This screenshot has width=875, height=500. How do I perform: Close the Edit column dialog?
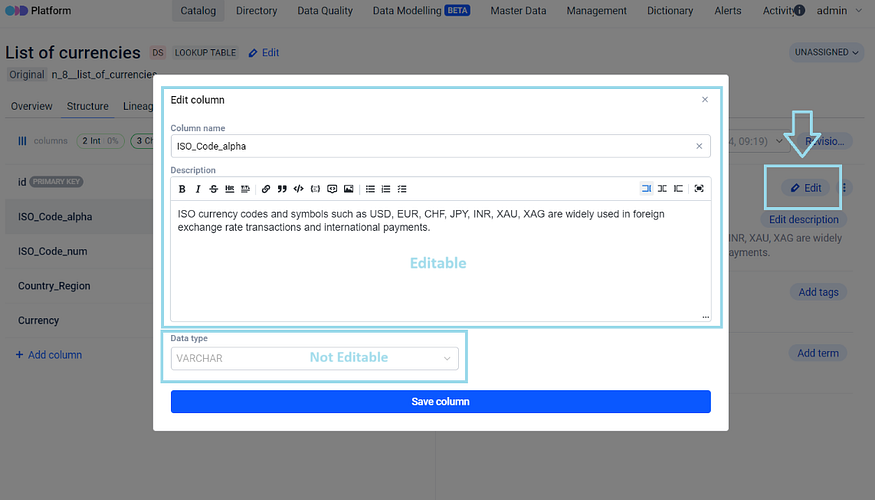(705, 100)
